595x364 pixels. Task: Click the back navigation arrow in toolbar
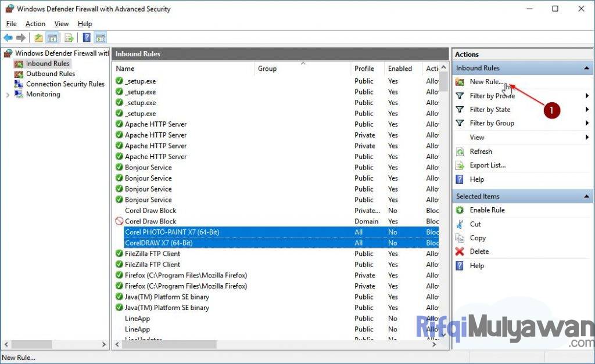[x=8, y=37]
